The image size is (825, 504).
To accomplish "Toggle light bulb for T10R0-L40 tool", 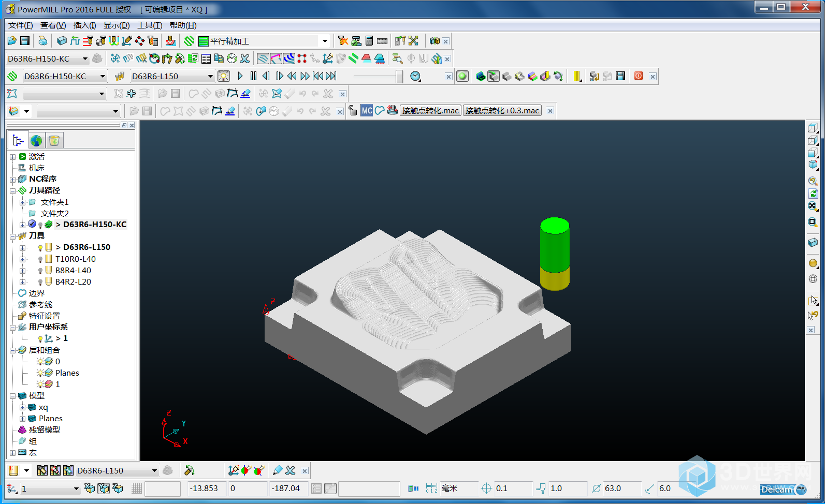I will [x=40, y=259].
